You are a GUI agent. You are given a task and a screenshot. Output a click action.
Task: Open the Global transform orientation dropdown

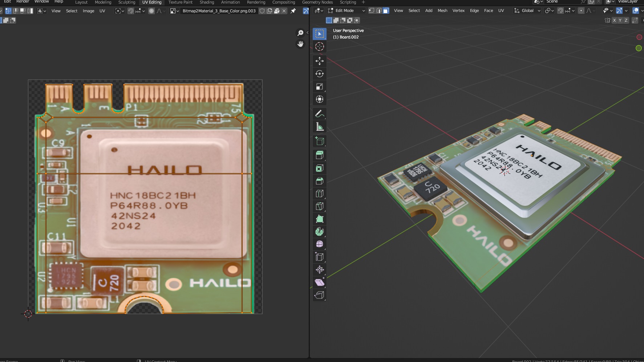pos(527,11)
